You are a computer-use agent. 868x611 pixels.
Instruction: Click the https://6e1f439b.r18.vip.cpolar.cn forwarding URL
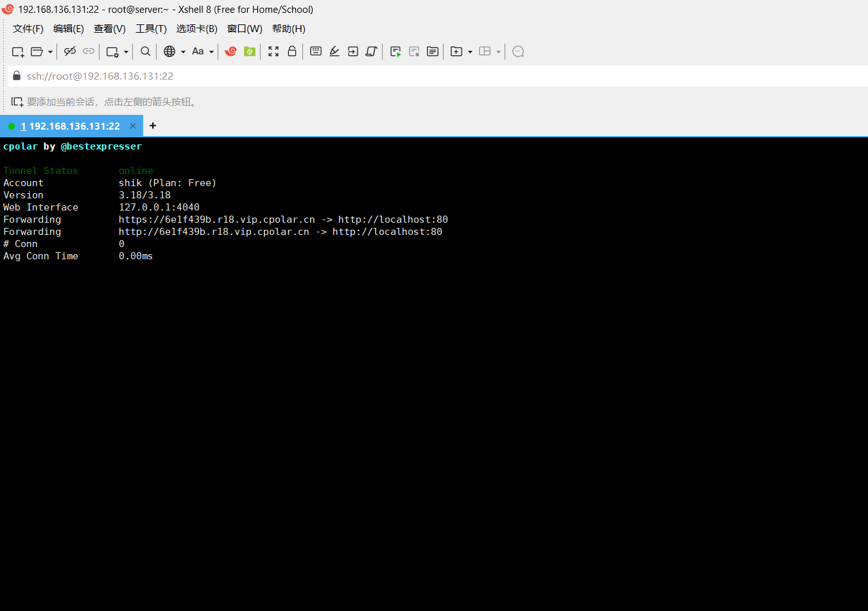[217, 219]
